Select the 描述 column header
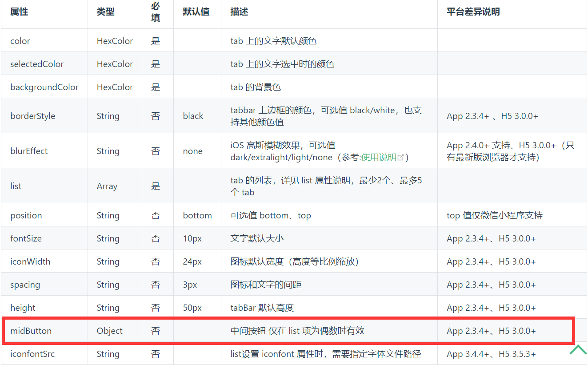Image resolution: width=588 pixels, height=372 pixels. (x=239, y=12)
